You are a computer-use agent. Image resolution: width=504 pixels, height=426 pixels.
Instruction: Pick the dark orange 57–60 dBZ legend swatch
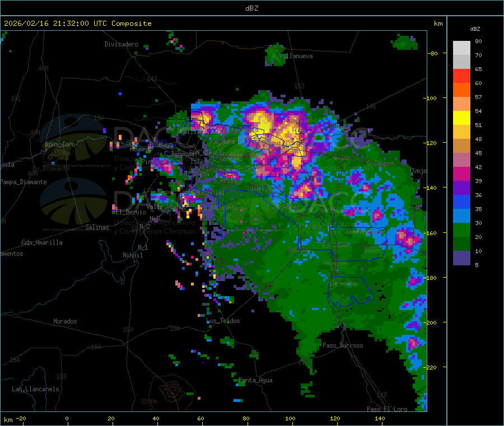(461, 90)
